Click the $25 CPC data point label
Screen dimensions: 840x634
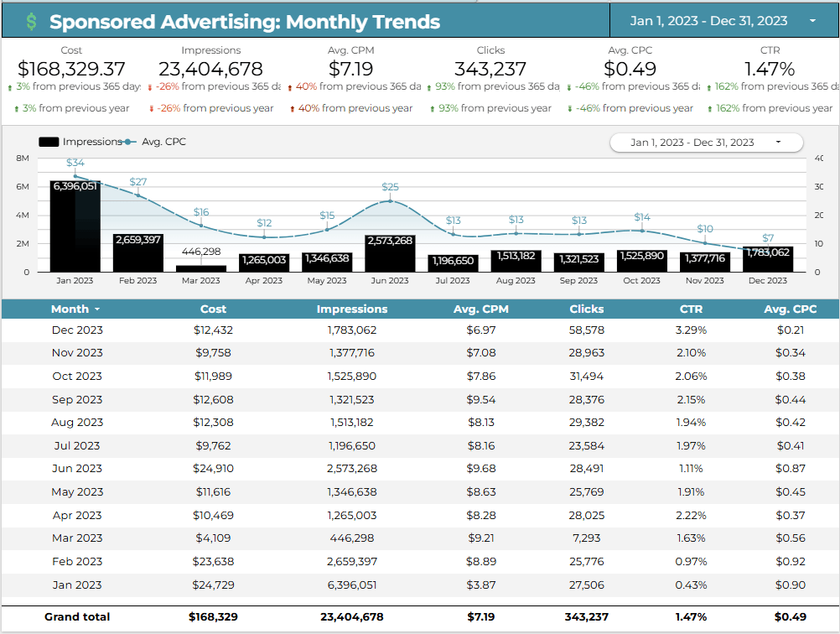tap(390, 187)
